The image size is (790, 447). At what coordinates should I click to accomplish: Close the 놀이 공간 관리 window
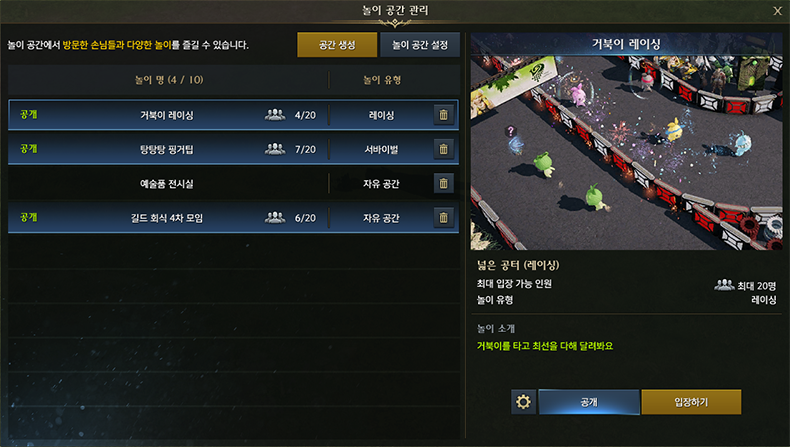[x=777, y=11]
